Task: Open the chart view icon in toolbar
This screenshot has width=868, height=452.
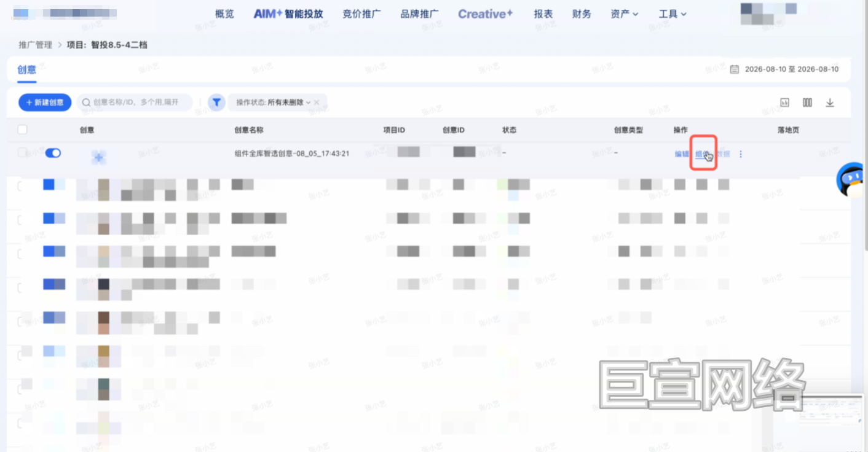Action: pos(784,103)
